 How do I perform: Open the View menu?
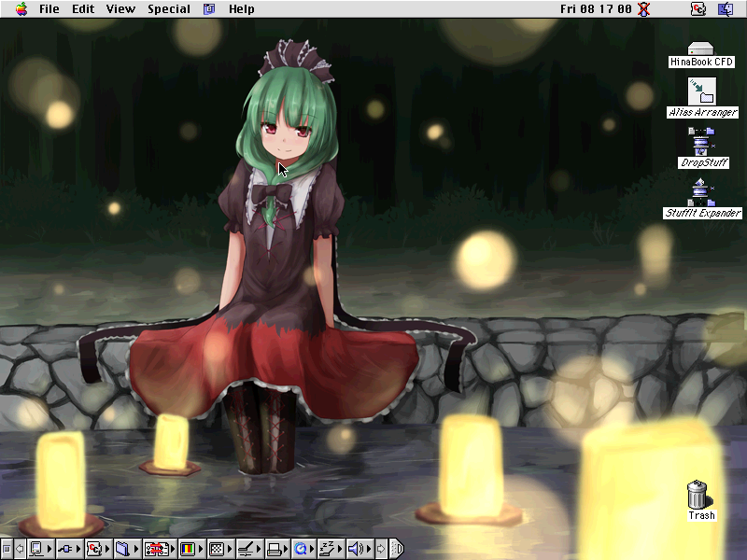120,9
